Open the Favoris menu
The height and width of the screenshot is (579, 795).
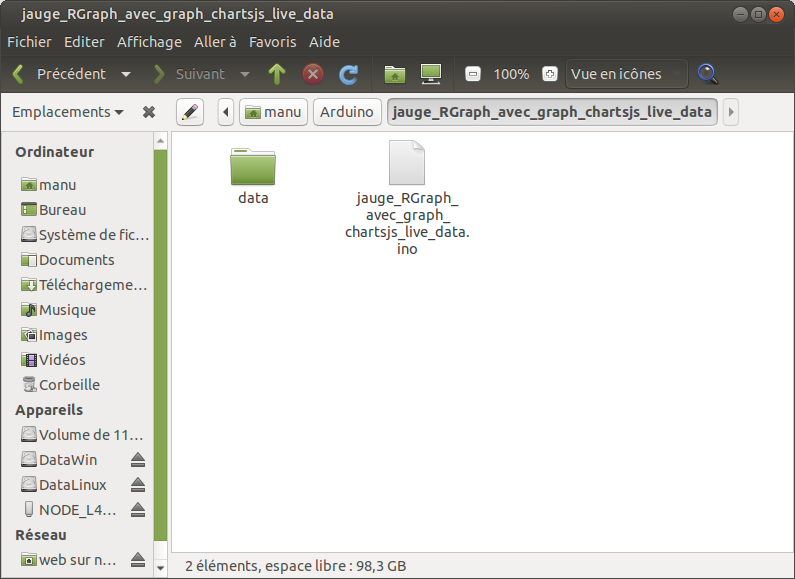(272, 42)
